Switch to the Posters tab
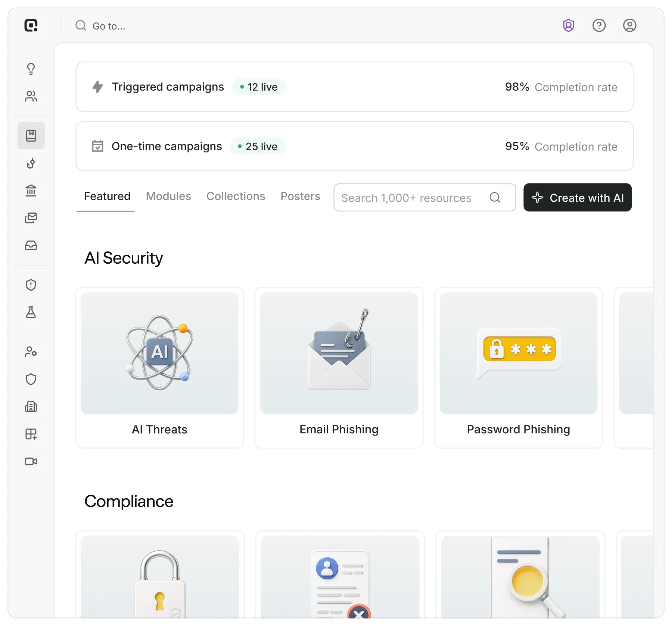Screen dimensions: 672x626 (301, 196)
